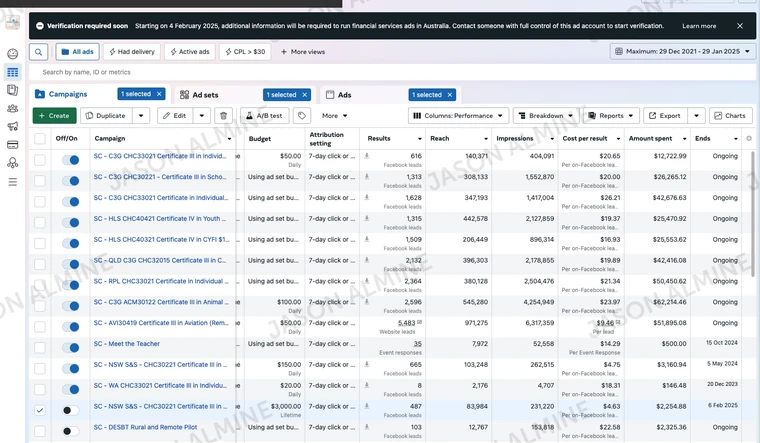Tick checkbox for SC - Meet the Teacher
This screenshot has height=443, width=760.
pyautogui.click(x=40, y=348)
